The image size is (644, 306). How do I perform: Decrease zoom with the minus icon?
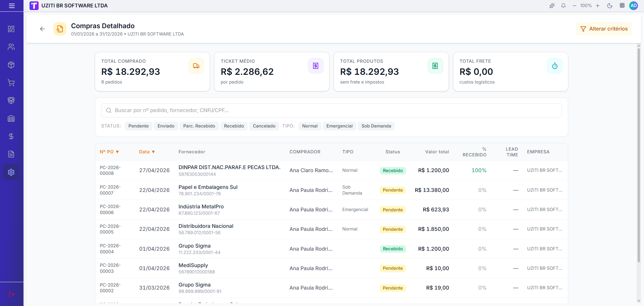tap(574, 6)
